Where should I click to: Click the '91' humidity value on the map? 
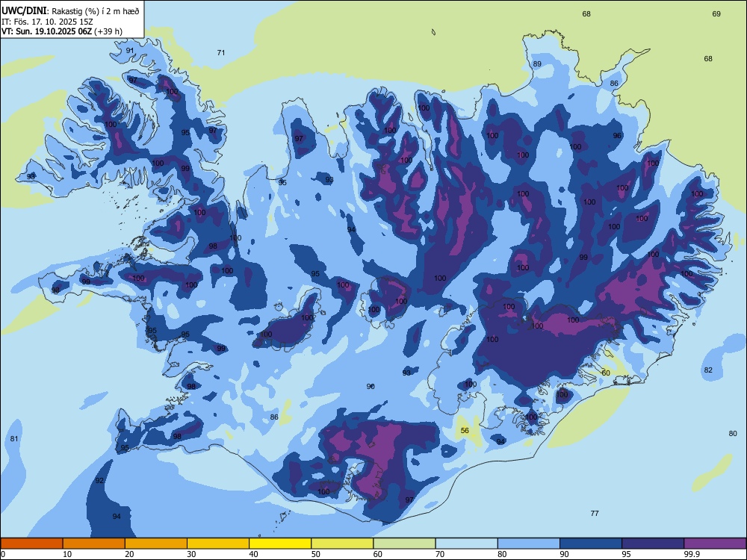130,51
